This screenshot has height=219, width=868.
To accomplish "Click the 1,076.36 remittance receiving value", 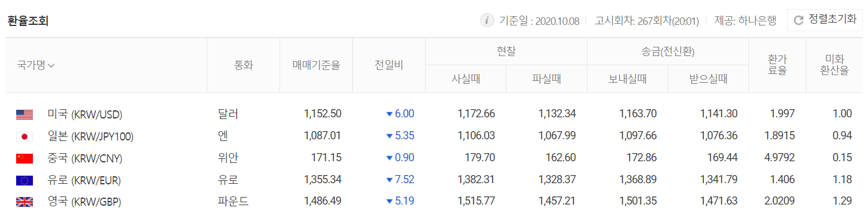I will tap(718, 136).
